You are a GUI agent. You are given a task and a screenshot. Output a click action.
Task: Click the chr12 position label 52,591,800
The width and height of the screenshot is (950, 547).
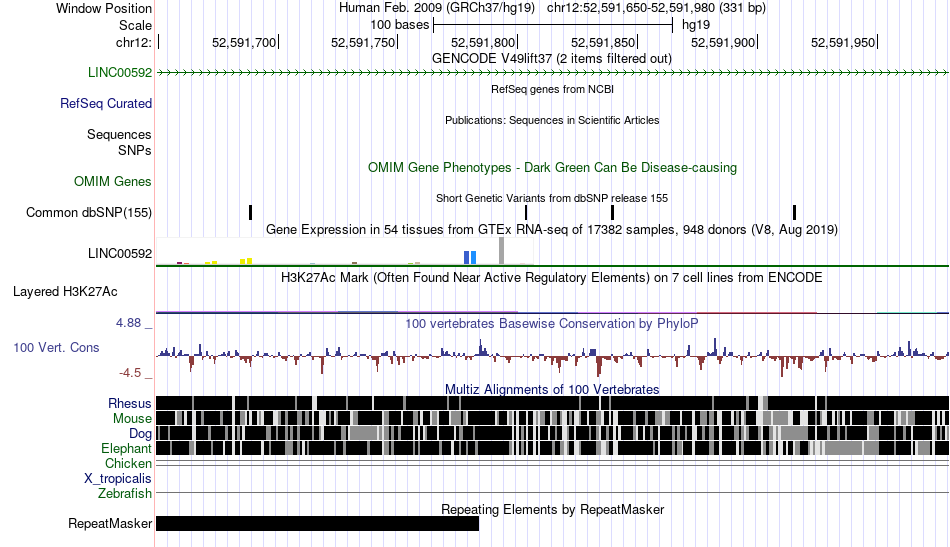point(482,42)
